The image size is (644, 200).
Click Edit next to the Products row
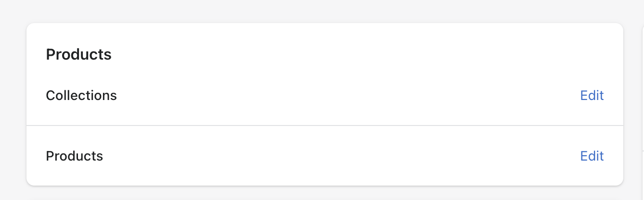tap(592, 156)
